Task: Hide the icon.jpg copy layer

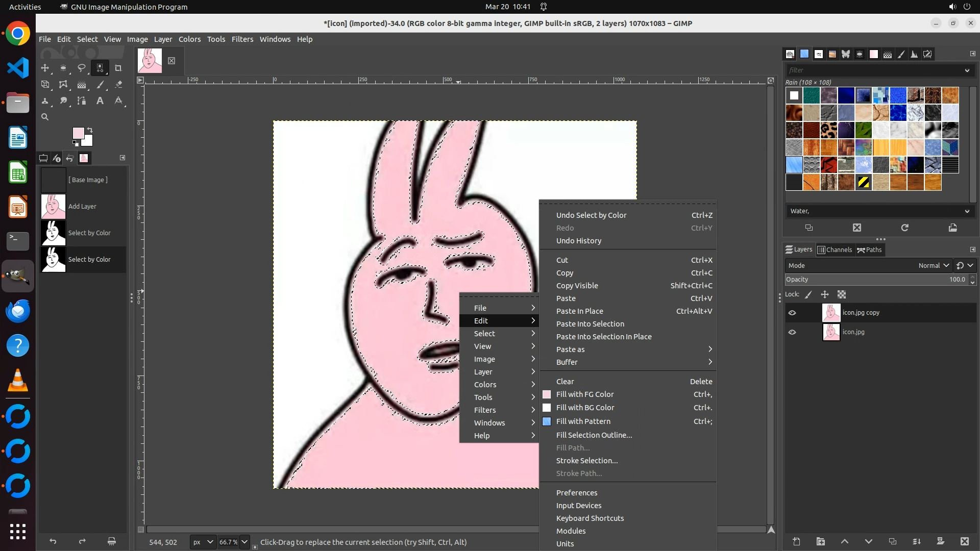Action: tap(792, 313)
